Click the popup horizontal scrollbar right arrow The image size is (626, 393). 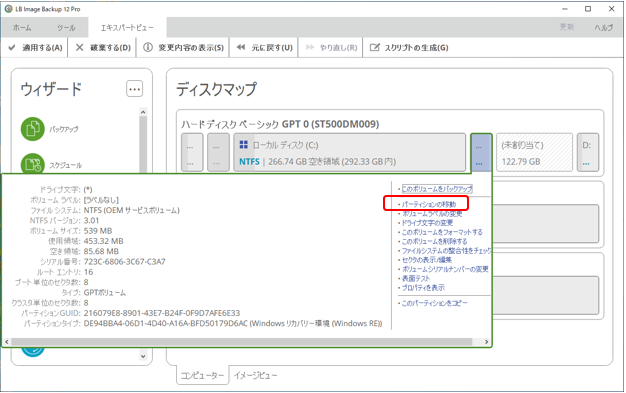coord(486,342)
